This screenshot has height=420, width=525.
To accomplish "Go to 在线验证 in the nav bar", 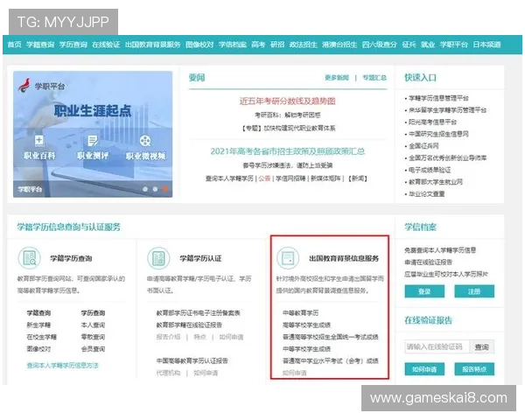I will point(106,45).
